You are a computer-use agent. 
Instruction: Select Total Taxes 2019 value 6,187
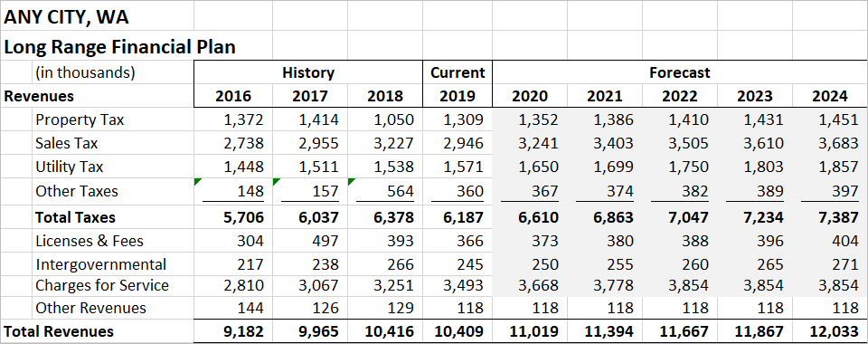point(463,217)
